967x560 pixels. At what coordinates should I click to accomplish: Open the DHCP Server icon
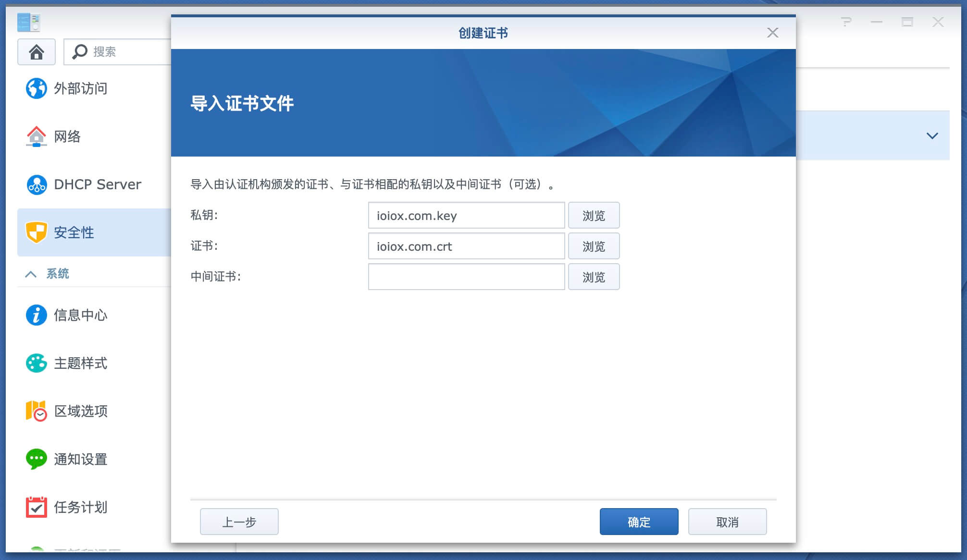click(36, 184)
